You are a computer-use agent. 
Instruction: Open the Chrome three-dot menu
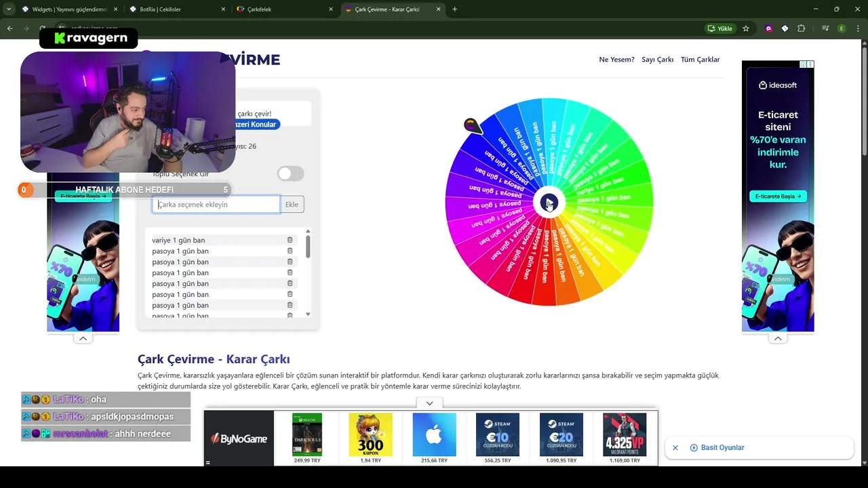pos(858,28)
